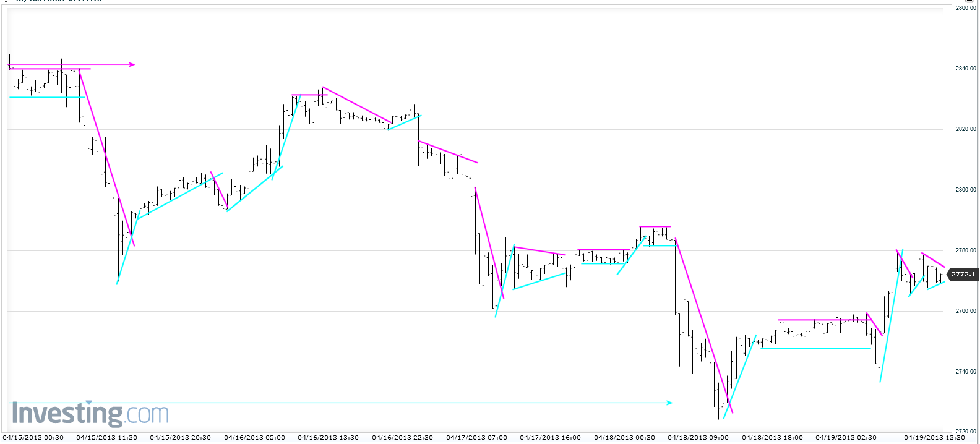Screen dimensions: 980x444
Task: Select the 2800.00 price axis label
Action: coord(966,190)
